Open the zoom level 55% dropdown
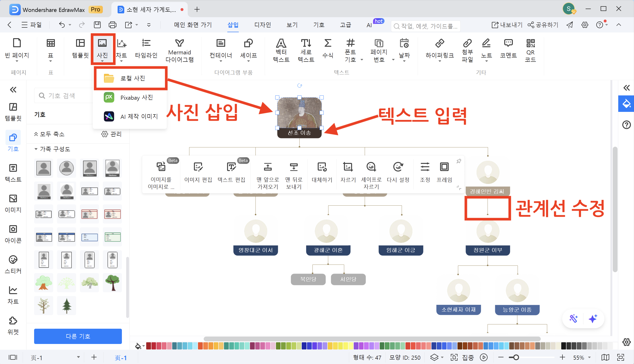Viewport: 634px width, 364px height. pyautogui.click(x=581, y=357)
